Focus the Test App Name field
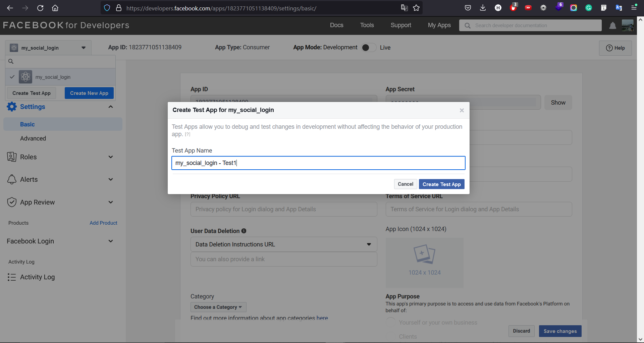Image resolution: width=644 pixels, height=343 pixels. pyautogui.click(x=318, y=163)
